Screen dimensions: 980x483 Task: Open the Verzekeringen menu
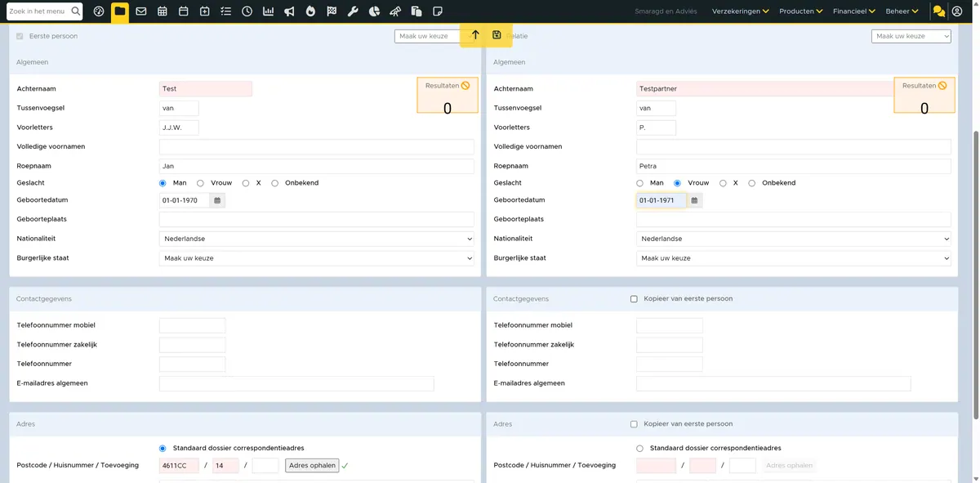[741, 11]
